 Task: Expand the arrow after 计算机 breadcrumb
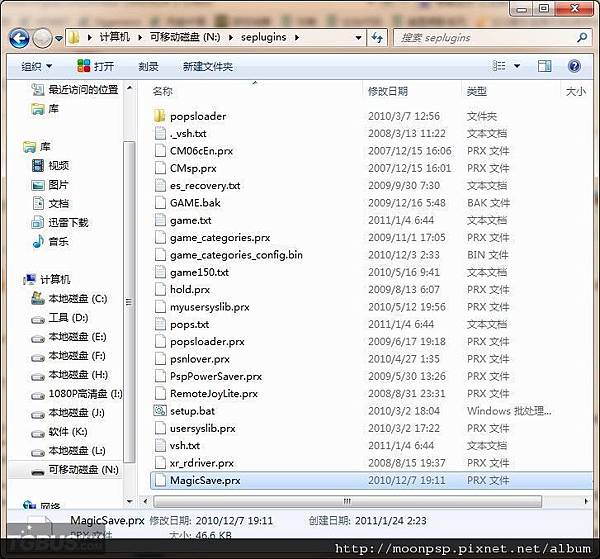(x=140, y=37)
